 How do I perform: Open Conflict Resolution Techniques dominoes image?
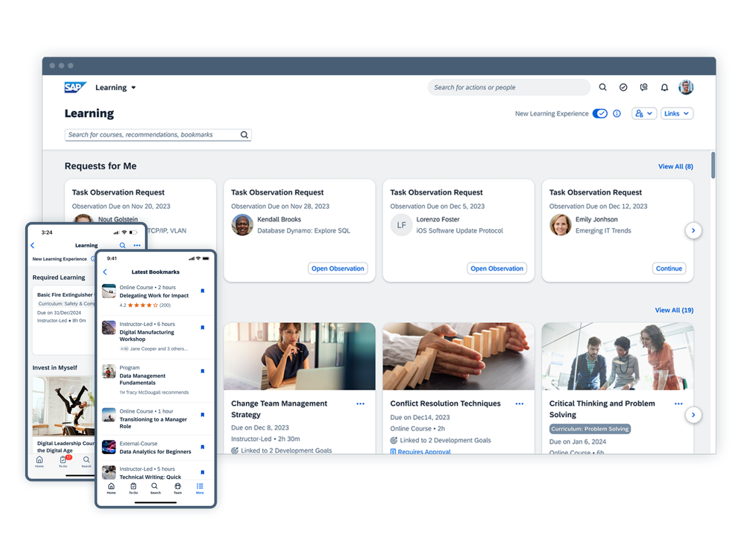pos(458,356)
